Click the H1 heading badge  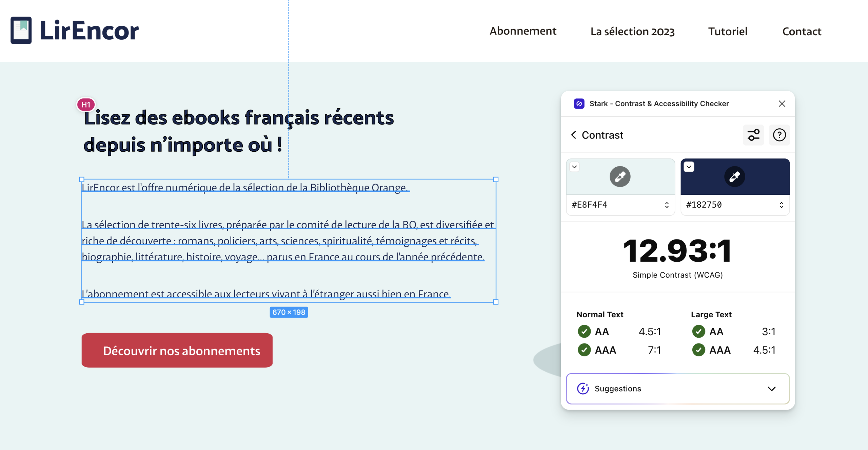[x=86, y=105]
